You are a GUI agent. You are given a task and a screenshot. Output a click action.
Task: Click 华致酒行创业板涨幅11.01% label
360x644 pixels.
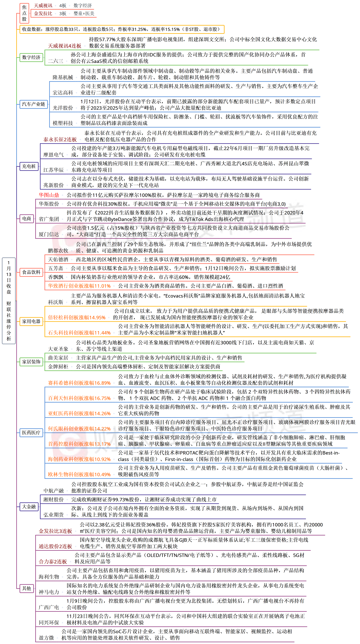tap(79, 286)
